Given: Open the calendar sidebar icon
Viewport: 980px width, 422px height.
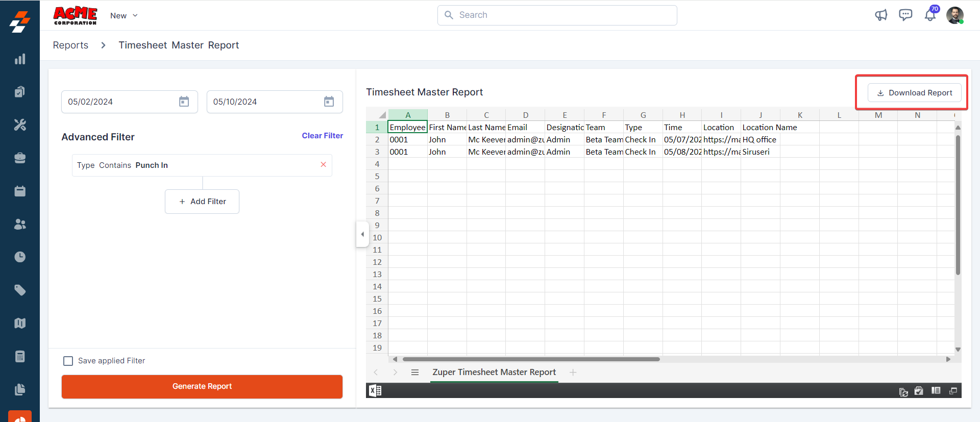Looking at the screenshot, I should 20,191.
